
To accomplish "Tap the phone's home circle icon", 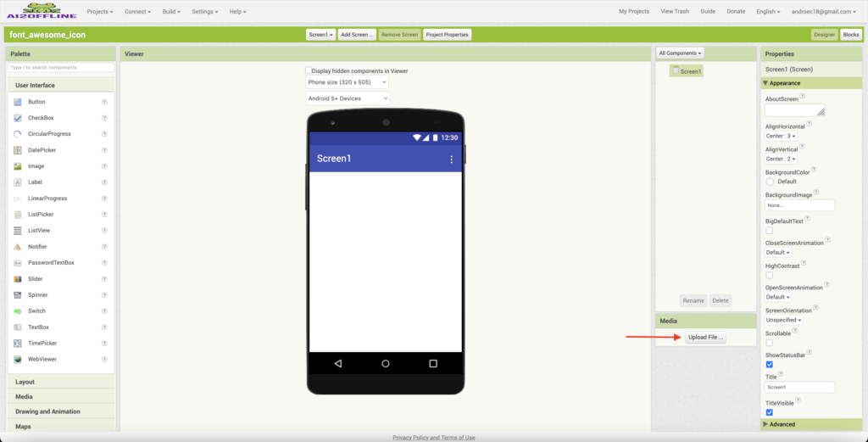I will pos(386,364).
